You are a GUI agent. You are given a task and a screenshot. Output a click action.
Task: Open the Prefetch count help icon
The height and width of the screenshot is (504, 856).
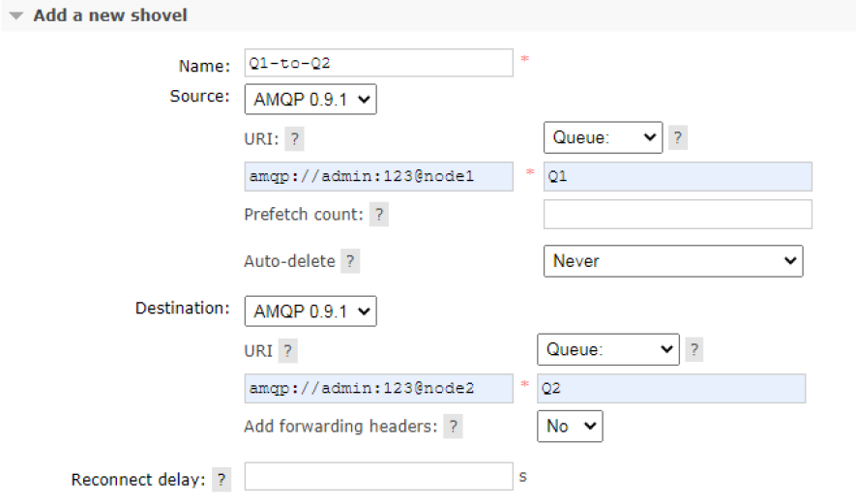point(379,214)
